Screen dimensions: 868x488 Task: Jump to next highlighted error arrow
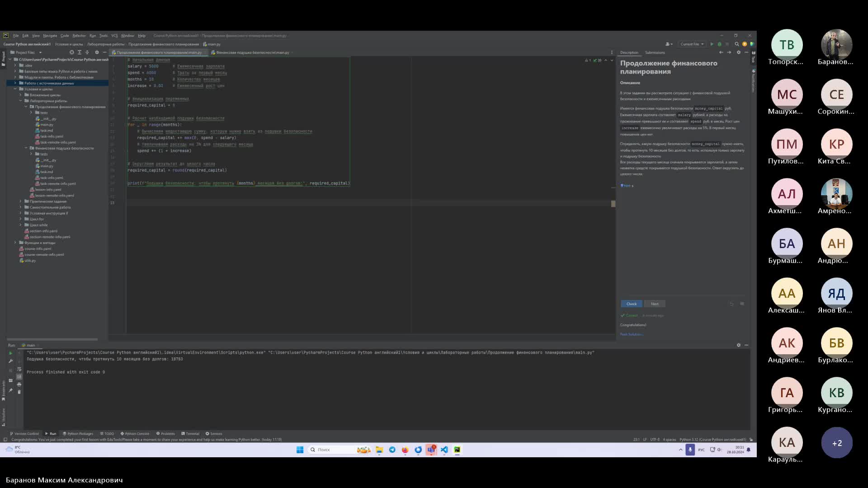coord(612,60)
